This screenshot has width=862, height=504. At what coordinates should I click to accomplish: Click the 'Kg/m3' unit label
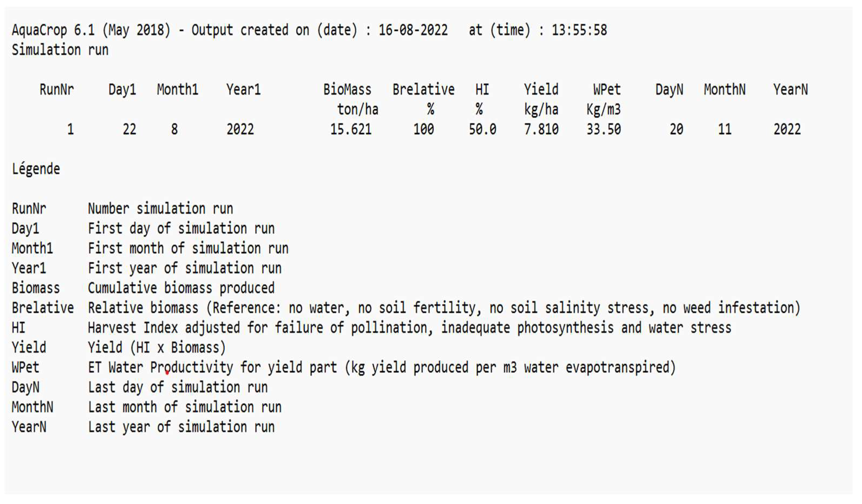(x=603, y=110)
